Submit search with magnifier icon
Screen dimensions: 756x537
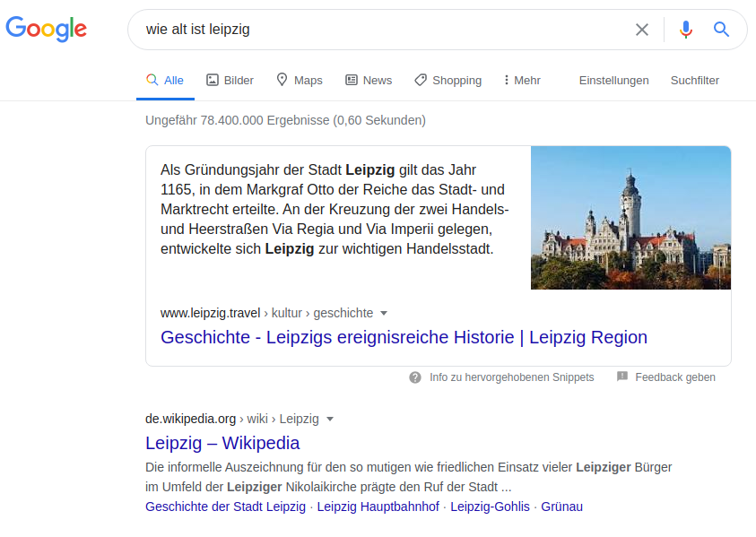pyautogui.click(x=721, y=30)
